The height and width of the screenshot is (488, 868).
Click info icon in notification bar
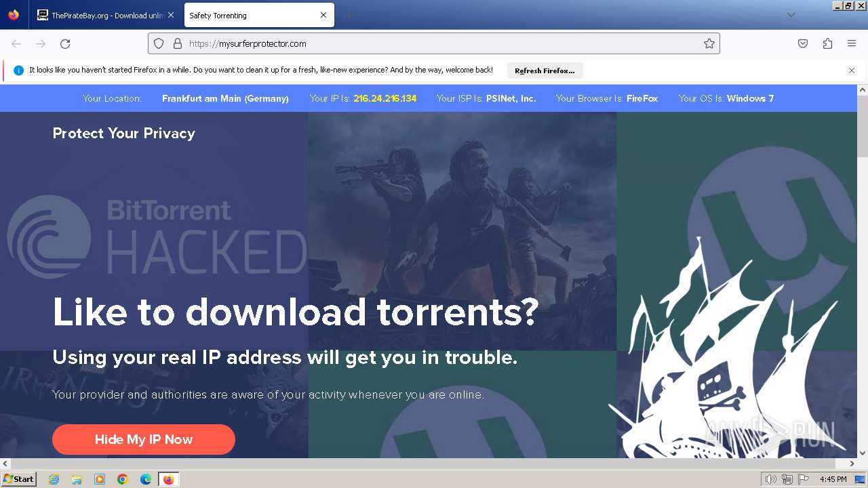pos(19,70)
